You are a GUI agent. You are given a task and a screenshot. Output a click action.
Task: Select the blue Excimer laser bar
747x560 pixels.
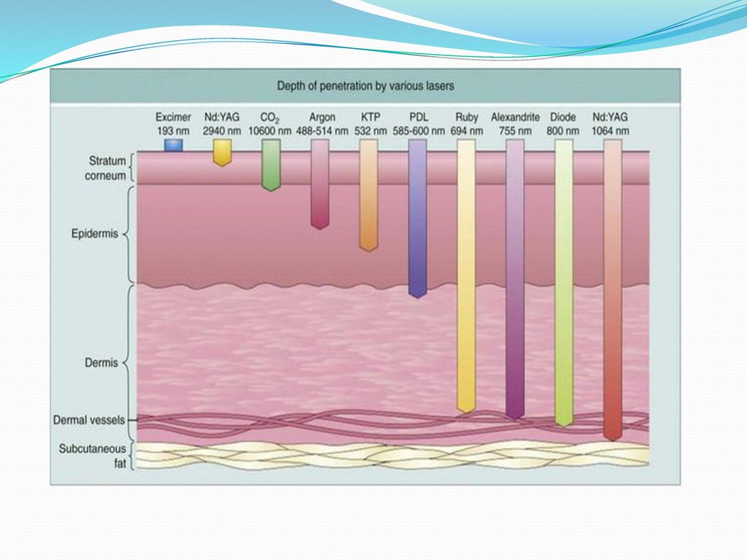(x=174, y=145)
